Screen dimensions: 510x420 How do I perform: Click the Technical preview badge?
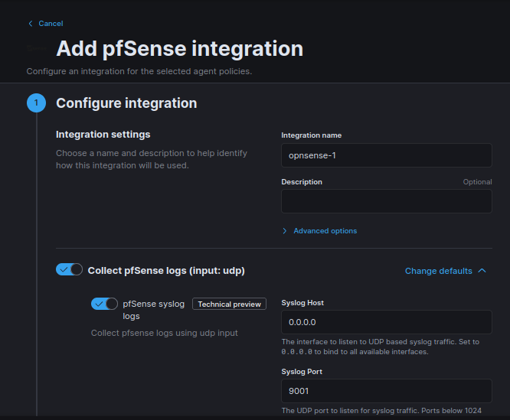(229, 304)
